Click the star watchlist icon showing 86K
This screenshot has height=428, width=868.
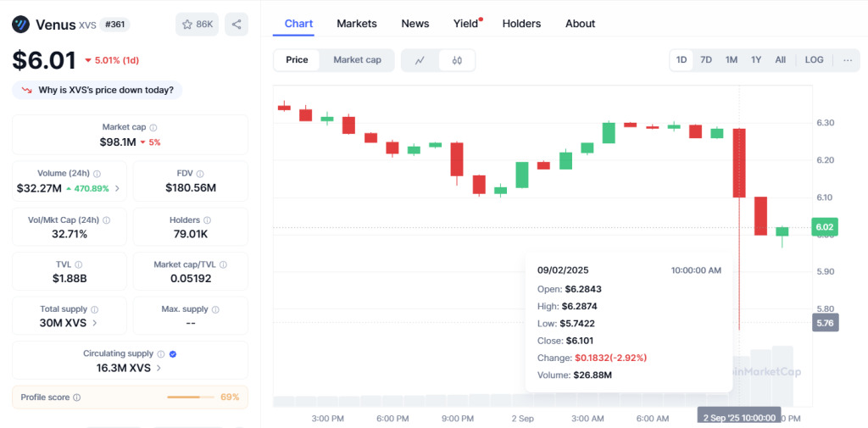point(197,25)
